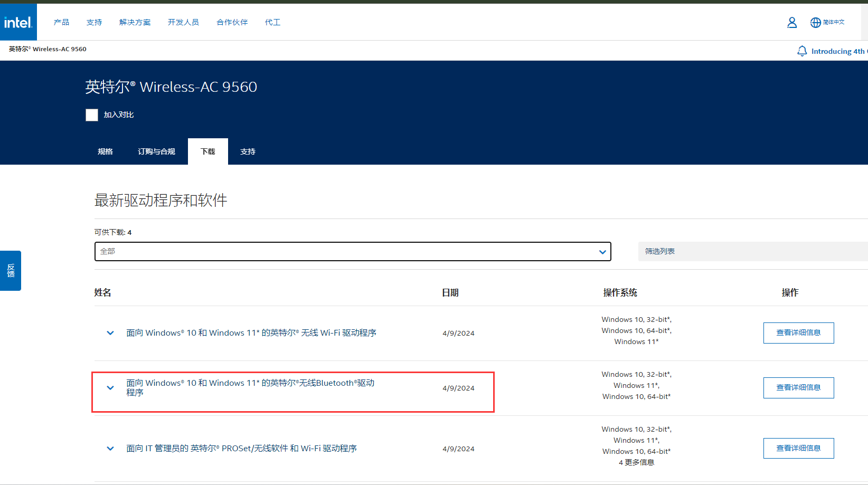Click the 4/9/2024 date in Wi-Fi row
This screenshot has width=868, height=485.
(459, 334)
